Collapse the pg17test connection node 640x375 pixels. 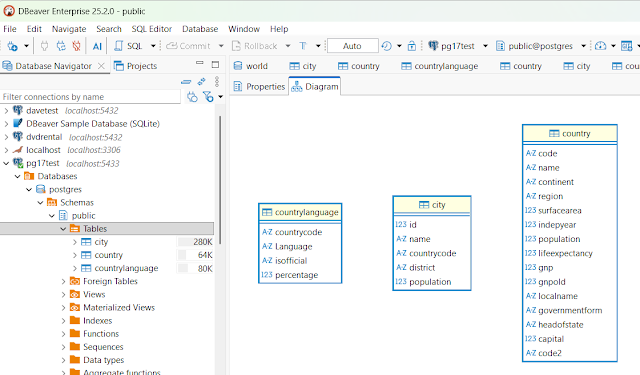pyautogui.click(x=6, y=163)
